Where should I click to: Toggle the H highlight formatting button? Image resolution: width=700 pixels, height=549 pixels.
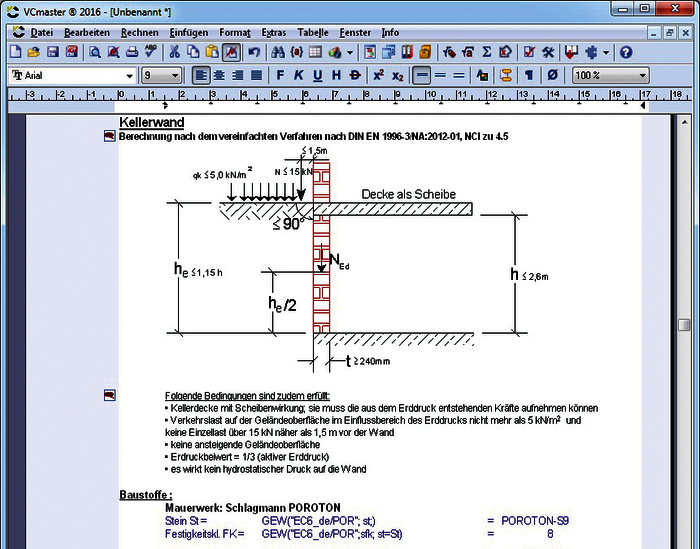click(x=336, y=75)
